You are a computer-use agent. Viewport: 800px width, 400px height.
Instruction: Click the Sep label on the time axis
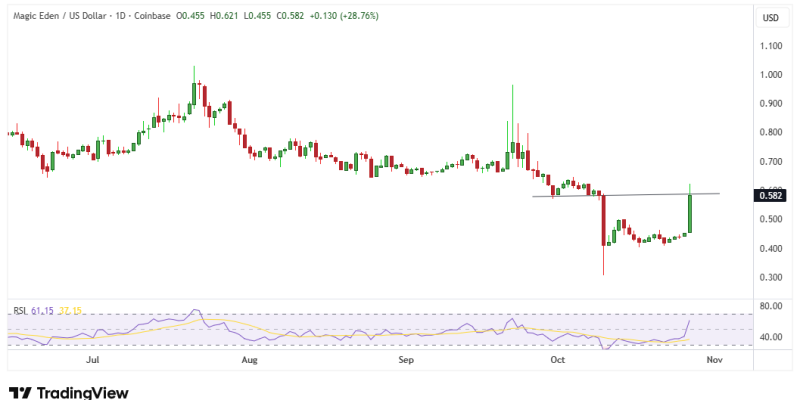click(406, 357)
